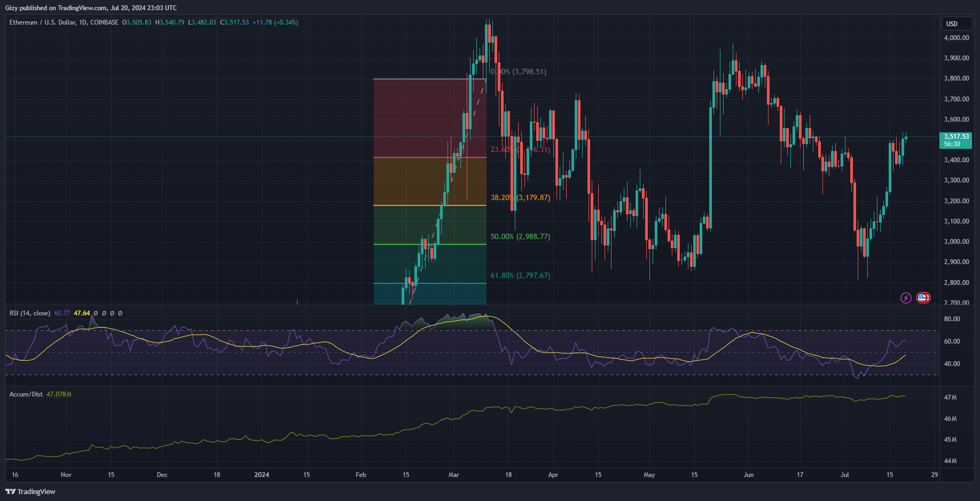The width and height of the screenshot is (980, 501).
Task: Click the 2024 label on time axis
Action: click(x=262, y=475)
